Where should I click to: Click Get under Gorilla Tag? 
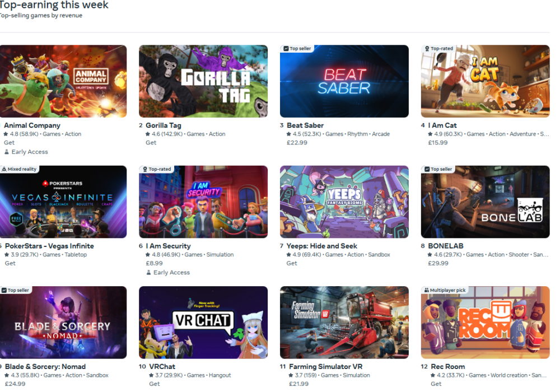[151, 142]
